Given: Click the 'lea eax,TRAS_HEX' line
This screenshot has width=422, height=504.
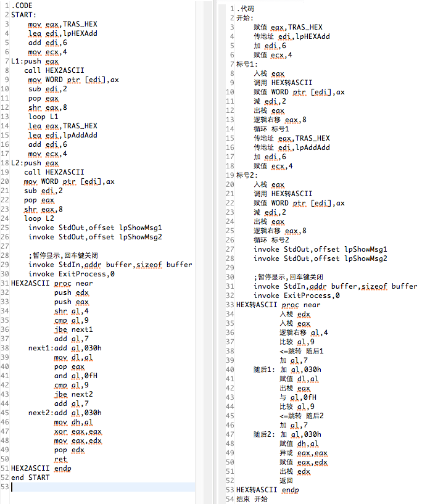Looking at the screenshot, I should point(62,126).
